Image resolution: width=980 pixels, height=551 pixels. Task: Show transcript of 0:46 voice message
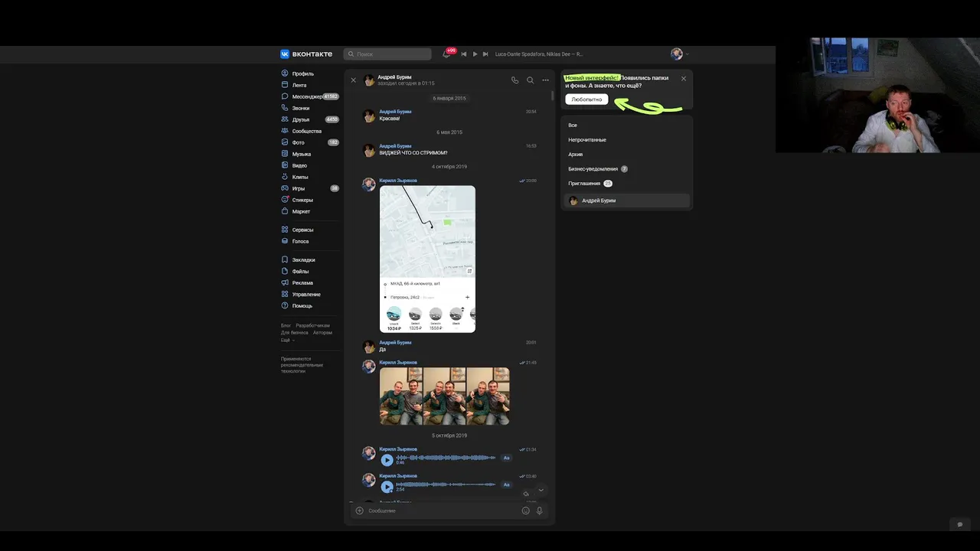[506, 458]
